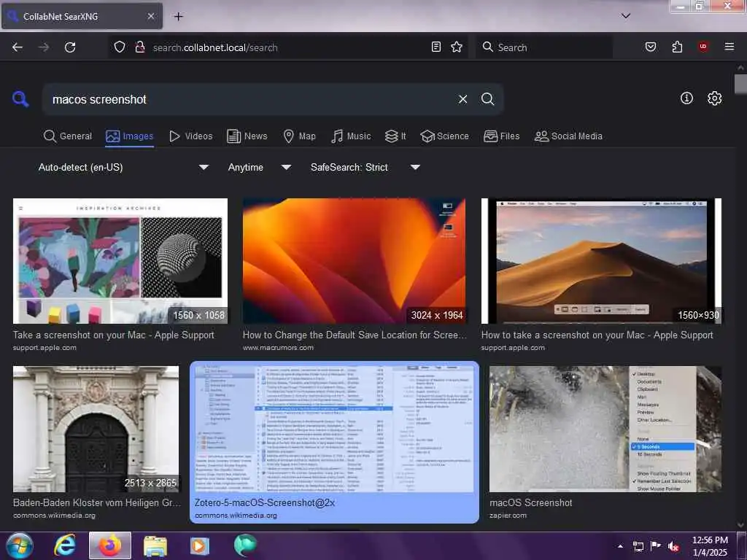Open the Social Media category
This screenshot has width=747, height=560.
568,136
